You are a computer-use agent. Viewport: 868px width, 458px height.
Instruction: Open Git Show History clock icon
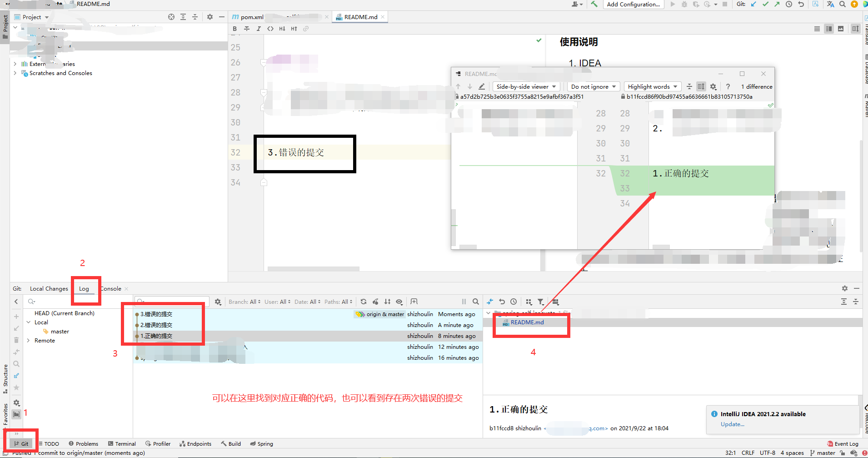click(x=789, y=4)
